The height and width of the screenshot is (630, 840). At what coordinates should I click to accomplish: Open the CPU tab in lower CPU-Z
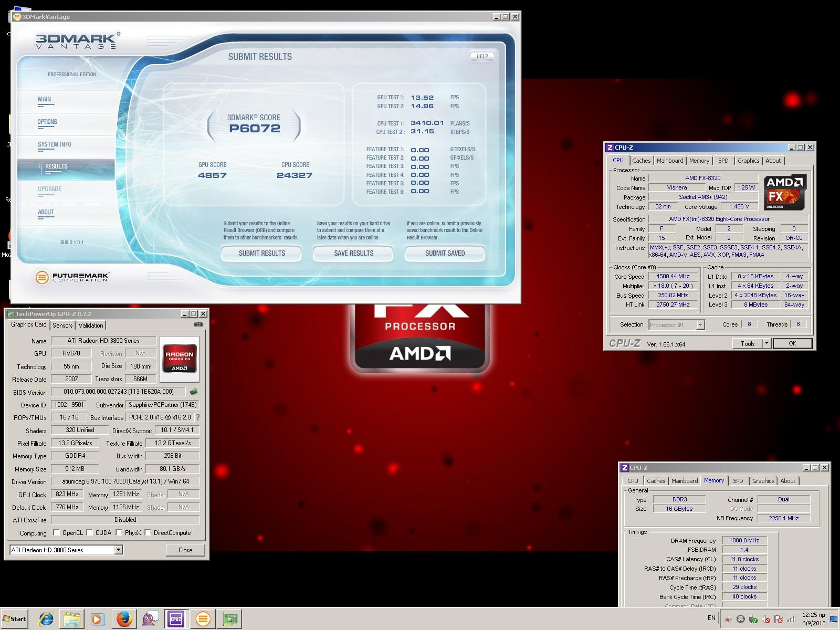click(633, 481)
